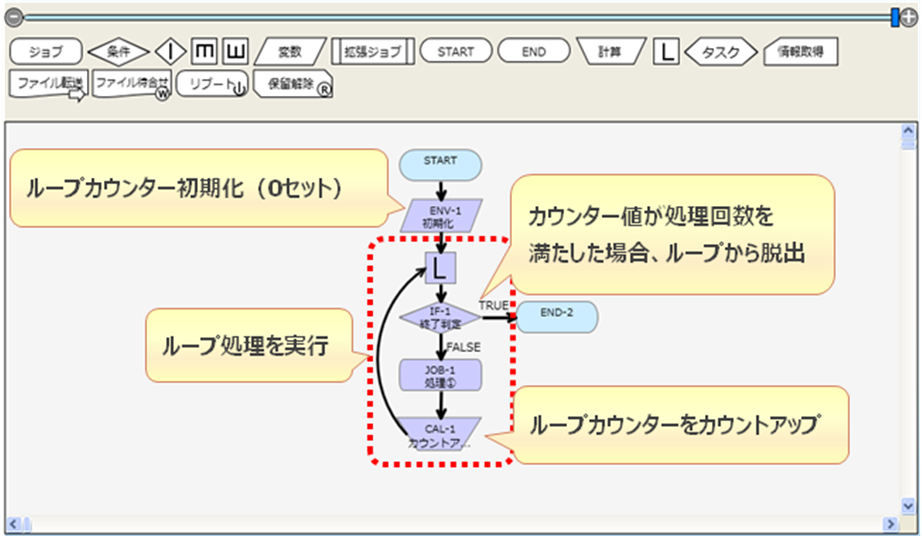Click the IF-1 終了判定 condition node

click(x=440, y=317)
